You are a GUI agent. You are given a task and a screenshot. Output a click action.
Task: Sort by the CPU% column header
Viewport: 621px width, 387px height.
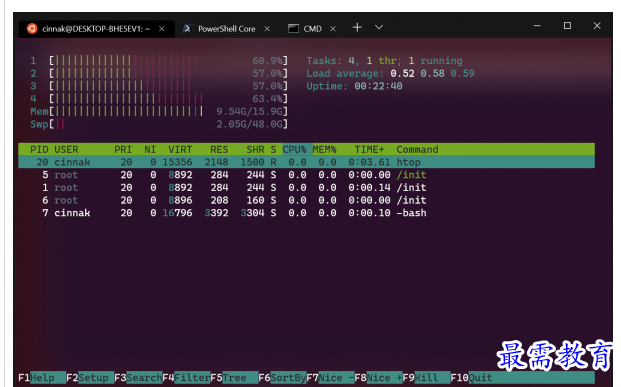pyautogui.click(x=294, y=149)
